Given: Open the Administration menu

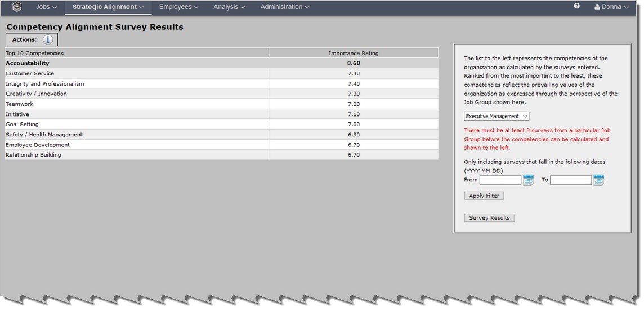Looking at the screenshot, I should click(x=285, y=7).
